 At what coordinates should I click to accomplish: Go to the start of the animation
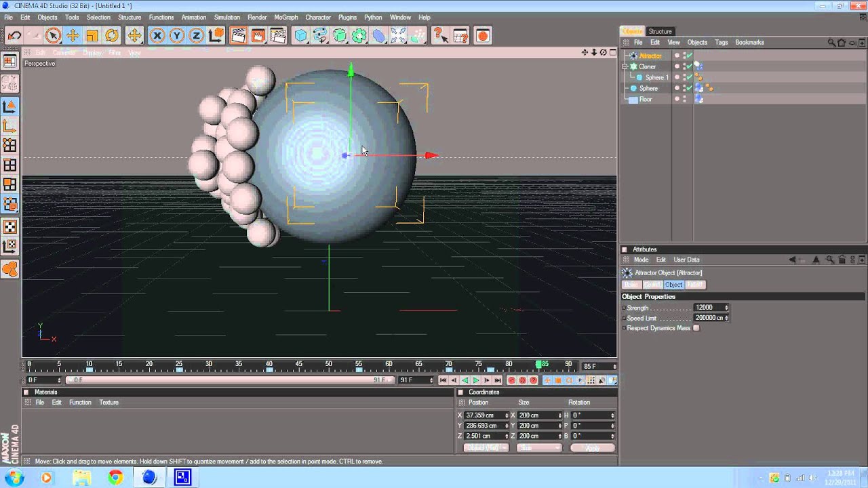443,380
